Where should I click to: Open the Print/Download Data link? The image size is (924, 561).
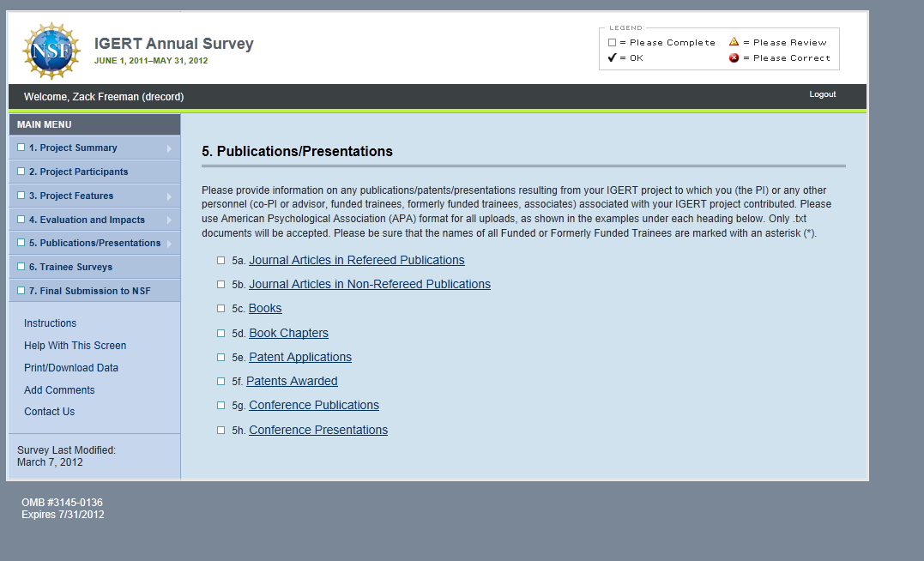tap(71, 368)
